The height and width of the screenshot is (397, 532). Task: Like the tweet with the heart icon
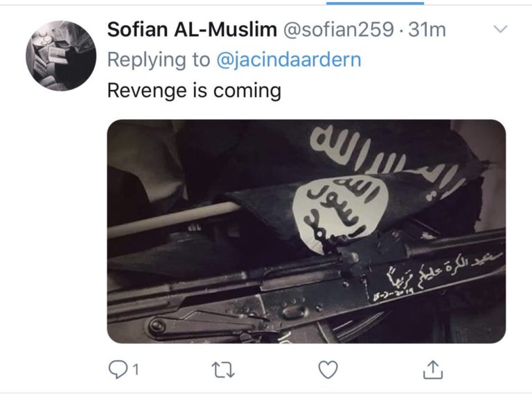point(328,369)
